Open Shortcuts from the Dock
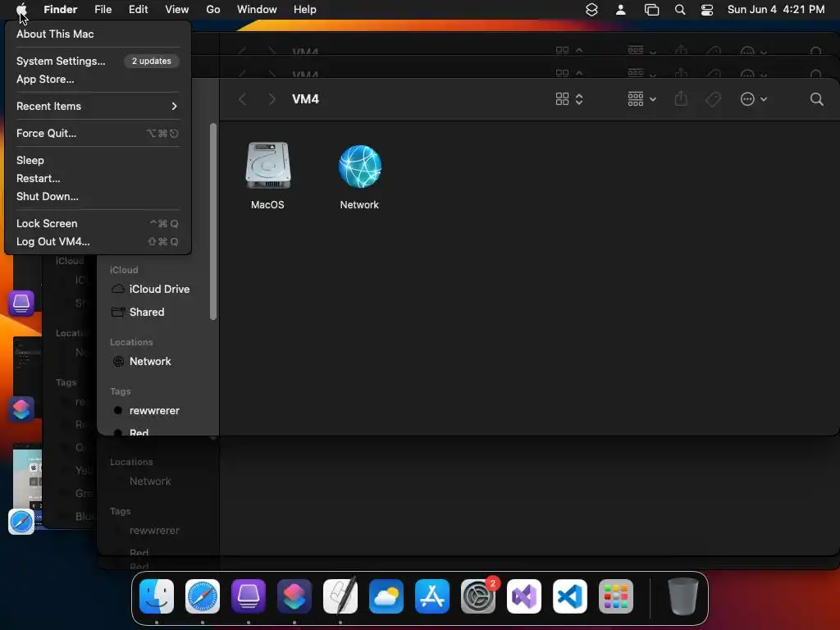 click(294, 596)
